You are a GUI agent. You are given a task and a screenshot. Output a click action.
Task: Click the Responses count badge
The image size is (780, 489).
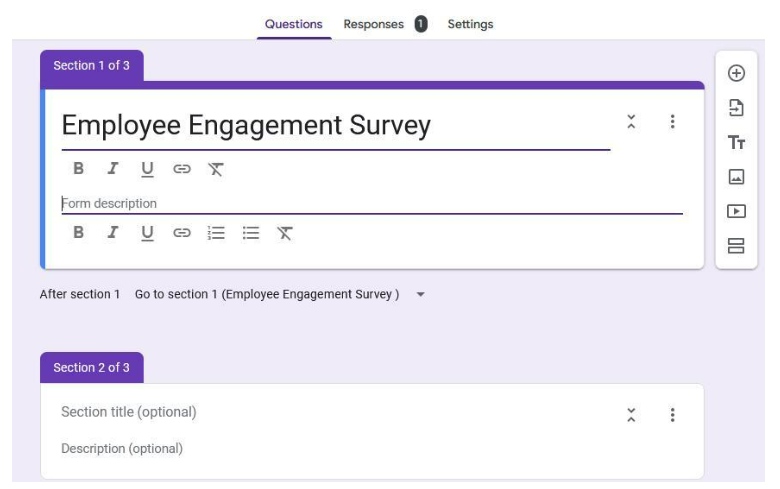coord(421,24)
